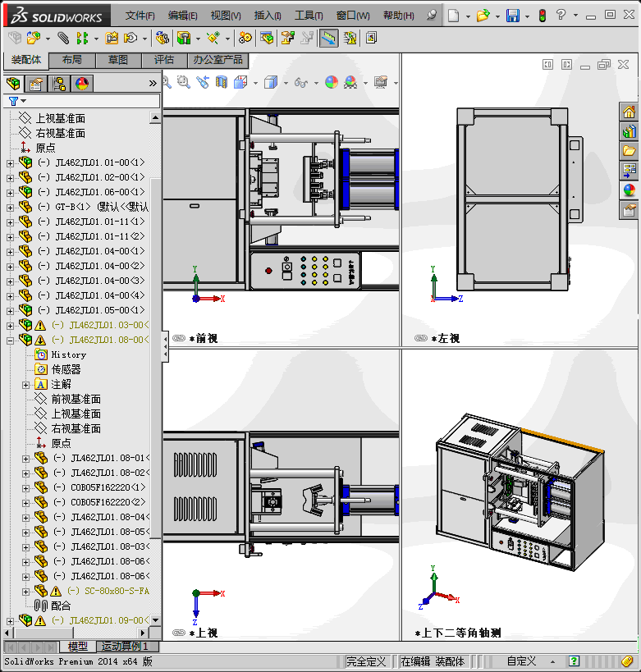Open the hide/show items dropdown arrow
Viewport: 641px width, 672px height.
click(316, 83)
